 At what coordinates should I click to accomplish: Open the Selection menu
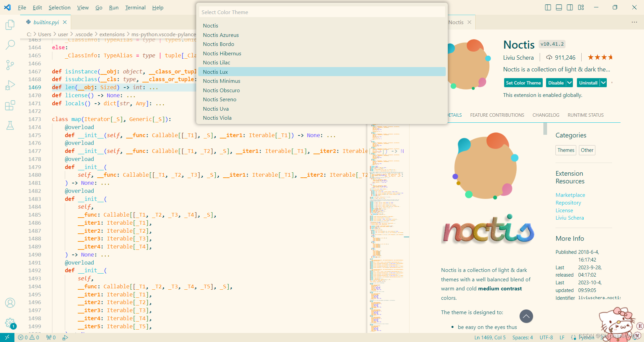point(59,7)
